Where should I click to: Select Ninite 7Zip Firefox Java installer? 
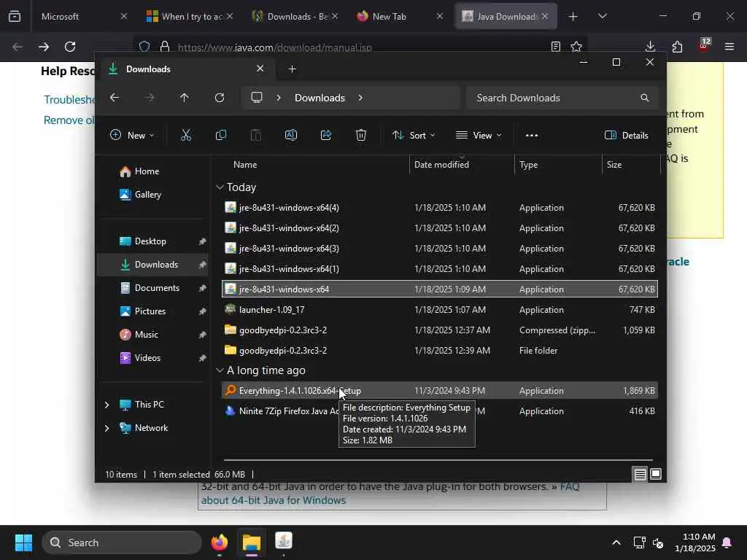click(440, 411)
